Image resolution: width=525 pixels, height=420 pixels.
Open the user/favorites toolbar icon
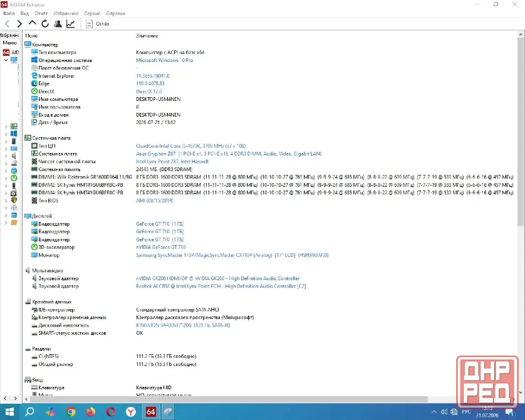click(x=58, y=24)
